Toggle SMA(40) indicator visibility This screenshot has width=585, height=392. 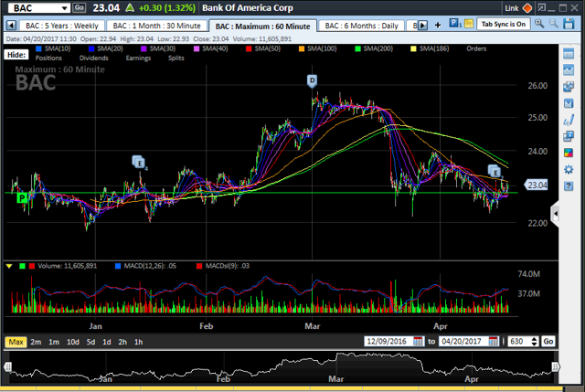tap(211, 48)
